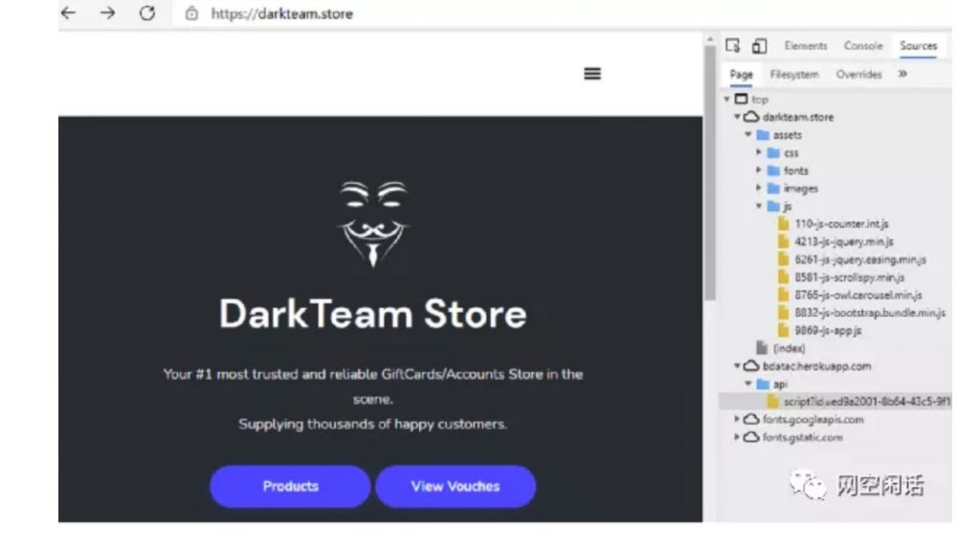Click the bdatac.herokuapp.com cloud icon
The width and height of the screenshot is (980, 550).
(x=751, y=365)
